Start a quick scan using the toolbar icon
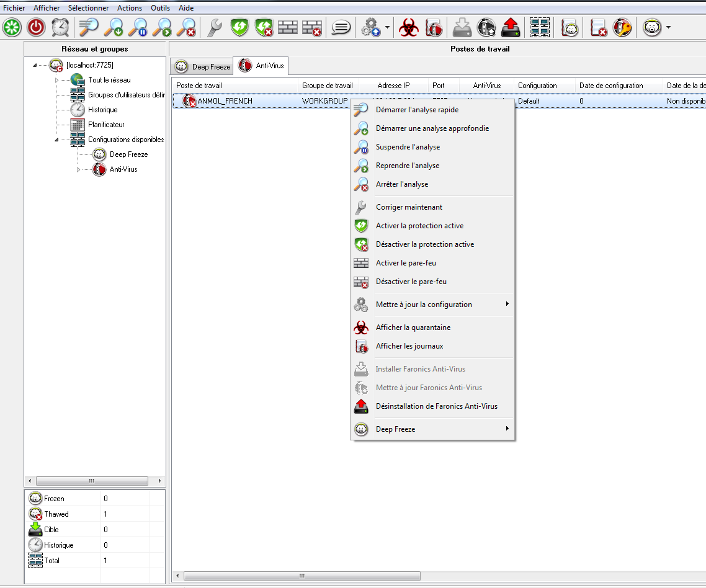Screen dimensions: 706x588 click(88, 27)
